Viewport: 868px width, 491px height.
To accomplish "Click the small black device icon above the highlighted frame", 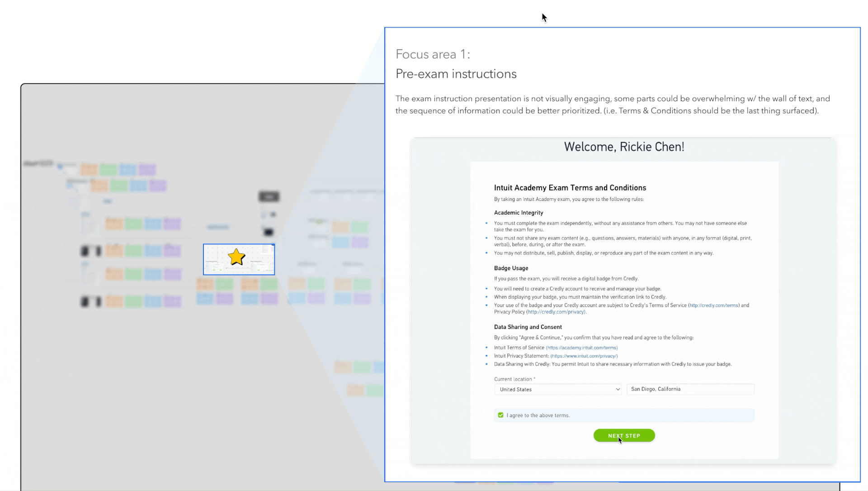I will [269, 232].
